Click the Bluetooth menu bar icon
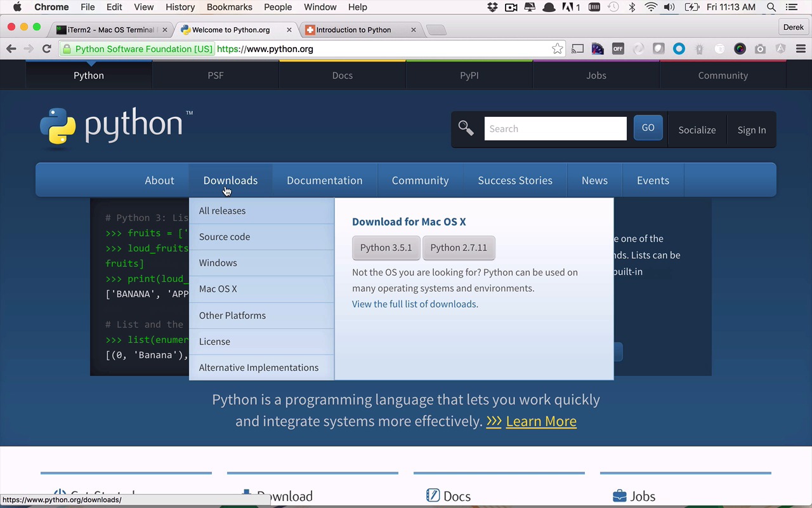The image size is (812, 508). [x=632, y=7]
